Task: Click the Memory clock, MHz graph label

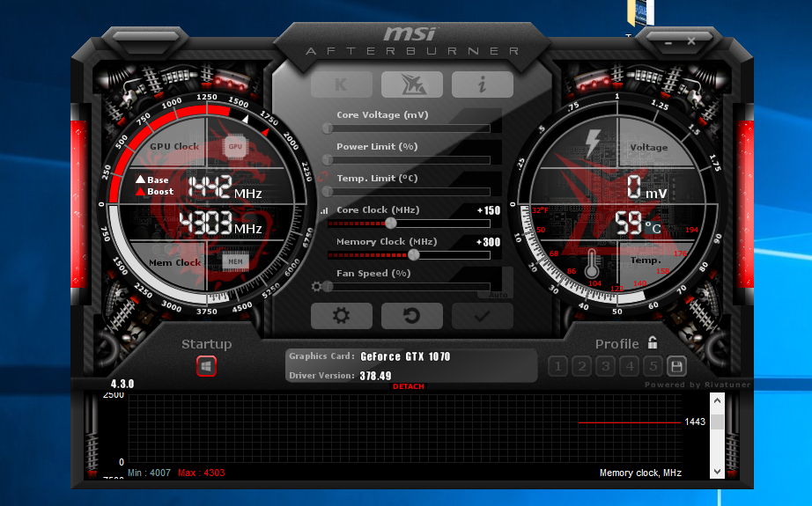Action: (x=640, y=473)
